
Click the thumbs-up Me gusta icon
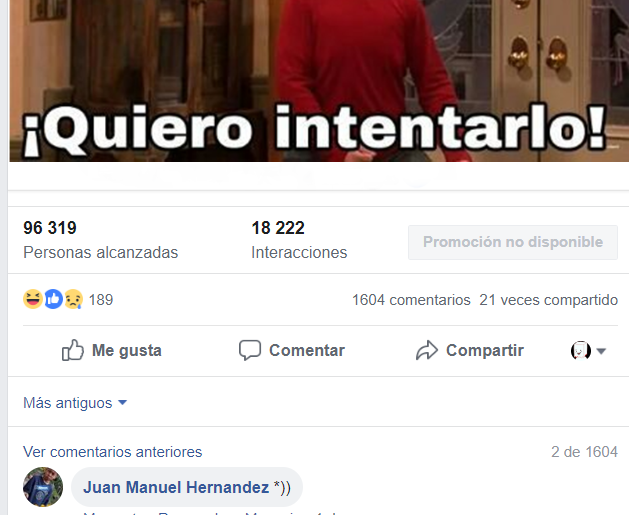pyautogui.click(x=73, y=350)
